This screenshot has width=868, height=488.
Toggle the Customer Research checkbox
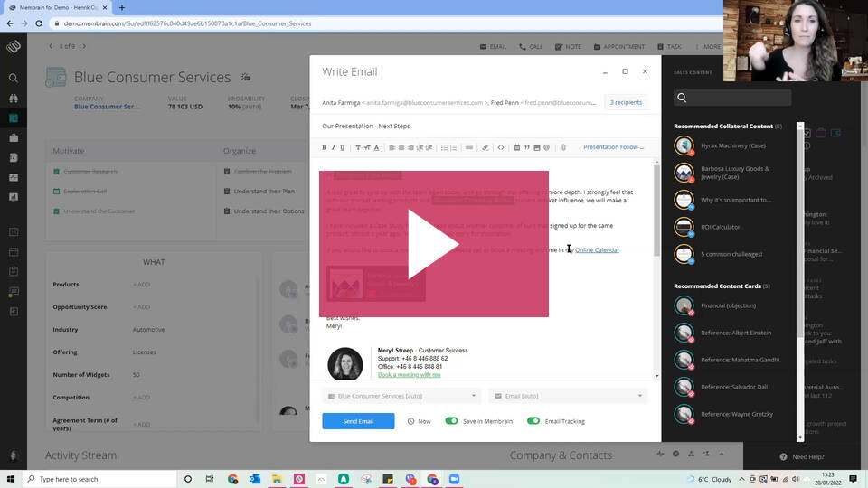pos(56,172)
